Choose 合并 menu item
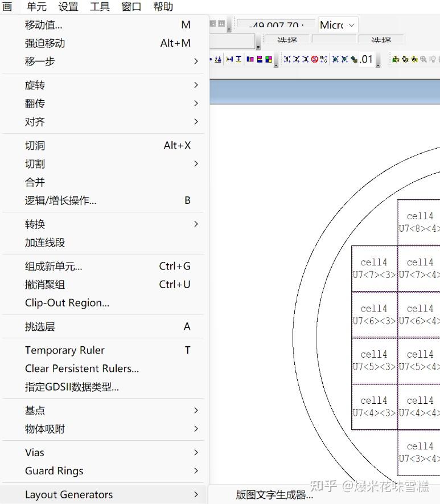Viewport: 440px width, 504px height. (x=103, y=182)
